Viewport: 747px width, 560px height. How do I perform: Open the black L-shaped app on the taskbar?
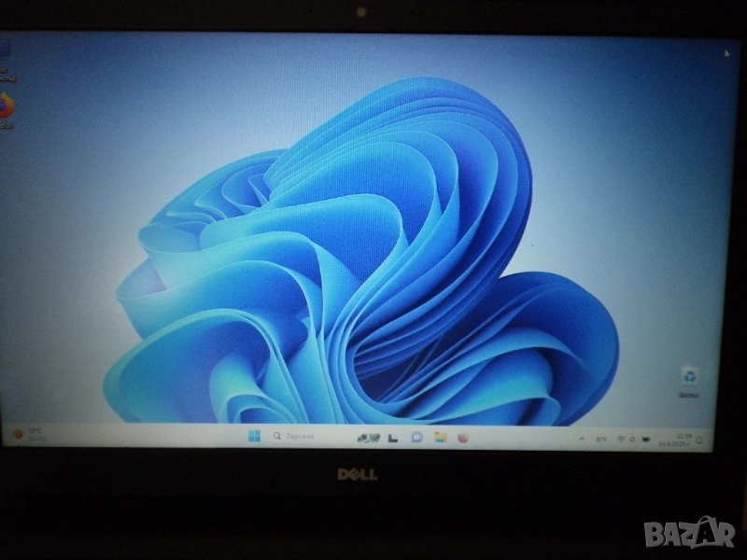391,439
